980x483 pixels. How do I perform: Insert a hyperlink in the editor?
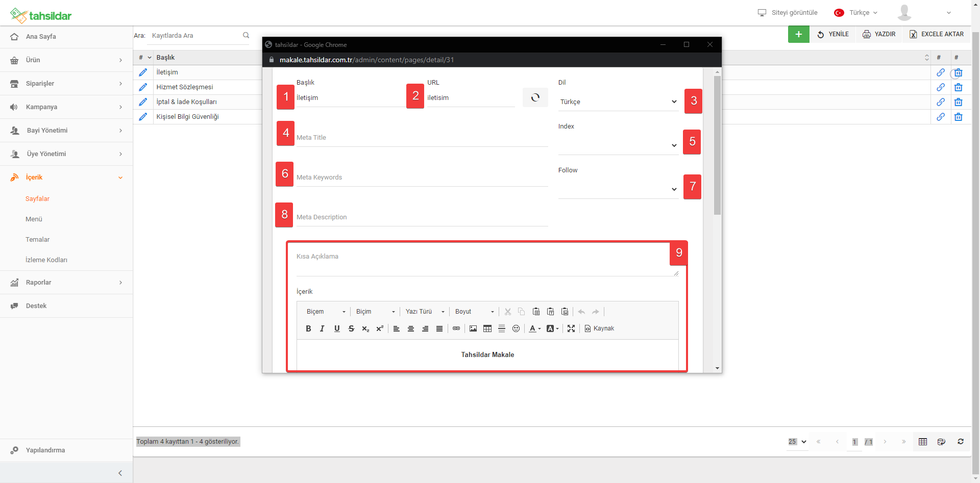coord(456,328)
